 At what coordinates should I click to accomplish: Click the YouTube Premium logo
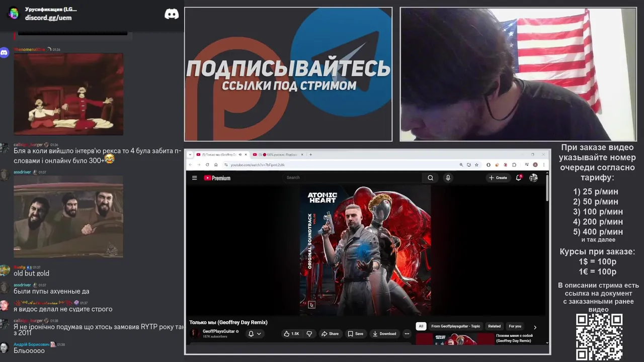[x=217, y=177]
